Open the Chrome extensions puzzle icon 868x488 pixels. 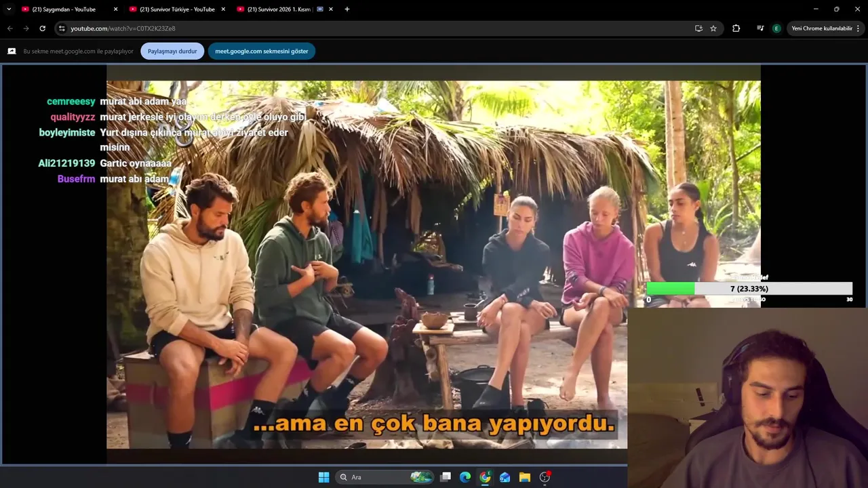click(x=736, y=28)
